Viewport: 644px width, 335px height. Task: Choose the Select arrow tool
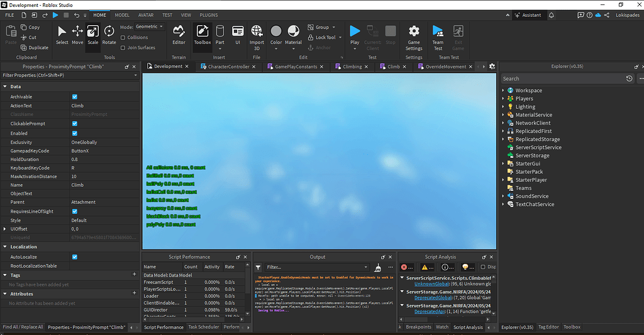point(62,35)
